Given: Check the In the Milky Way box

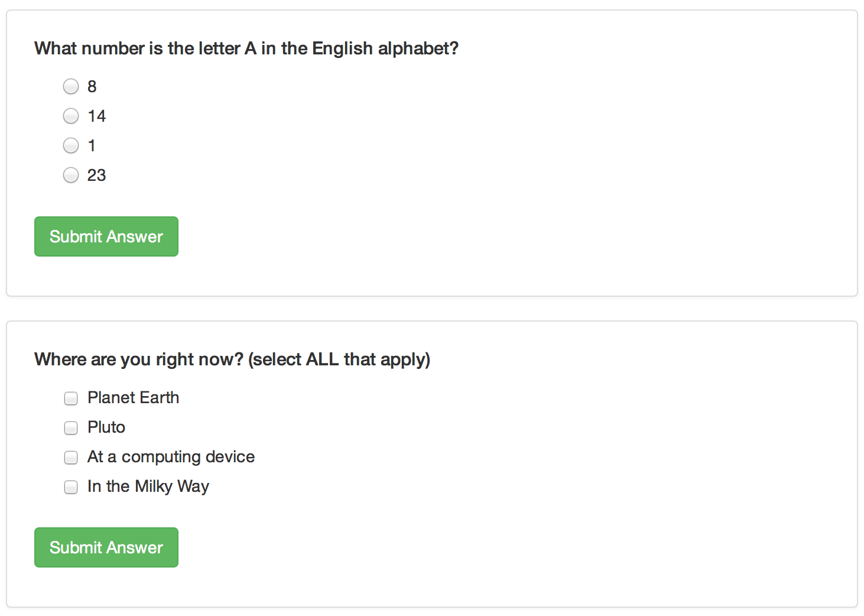Looking at the screenshot, I should 71,487.
